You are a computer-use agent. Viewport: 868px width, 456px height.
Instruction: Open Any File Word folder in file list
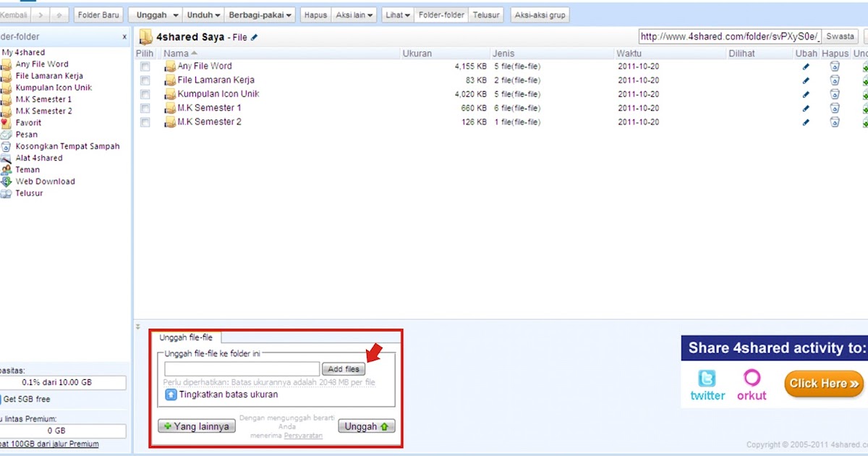pos(205,67)
